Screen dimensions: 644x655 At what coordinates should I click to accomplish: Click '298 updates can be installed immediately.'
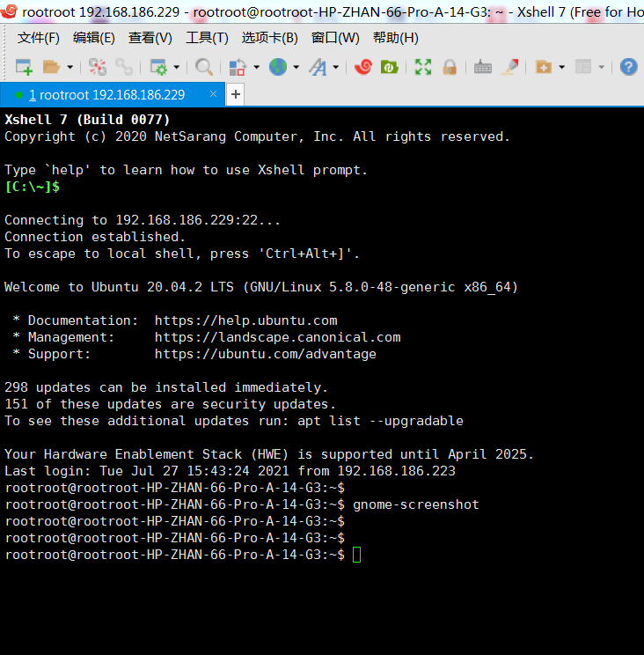166,387
